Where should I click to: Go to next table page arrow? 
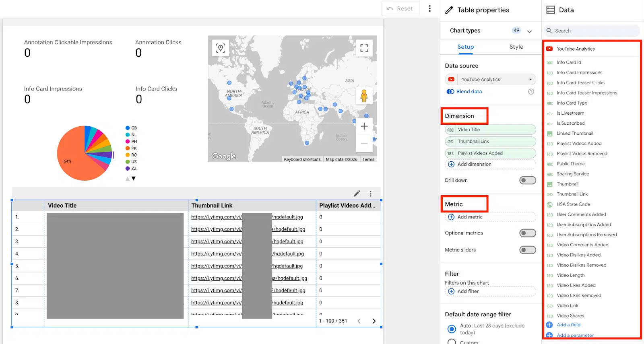tap(374, 321)
